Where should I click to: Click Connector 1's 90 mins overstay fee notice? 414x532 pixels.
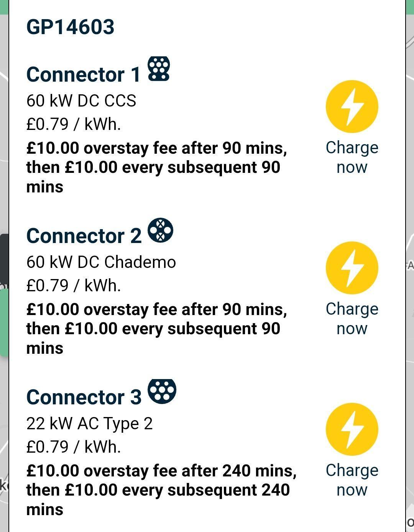[156, 167]
